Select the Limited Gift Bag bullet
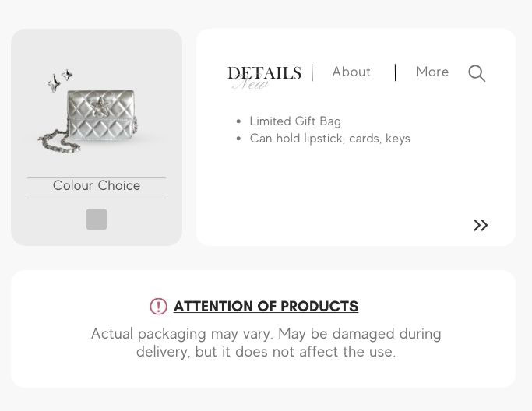Image resolution: width=532 pixels, height=411 pixels. pyautogui.click(x=295, y=121)
